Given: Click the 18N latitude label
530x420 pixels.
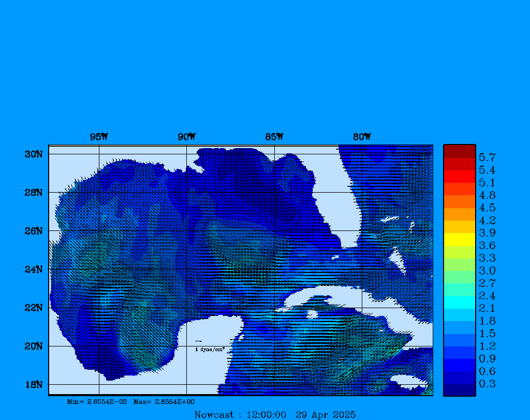Looking at the screenshot, I should click(33, 384).
